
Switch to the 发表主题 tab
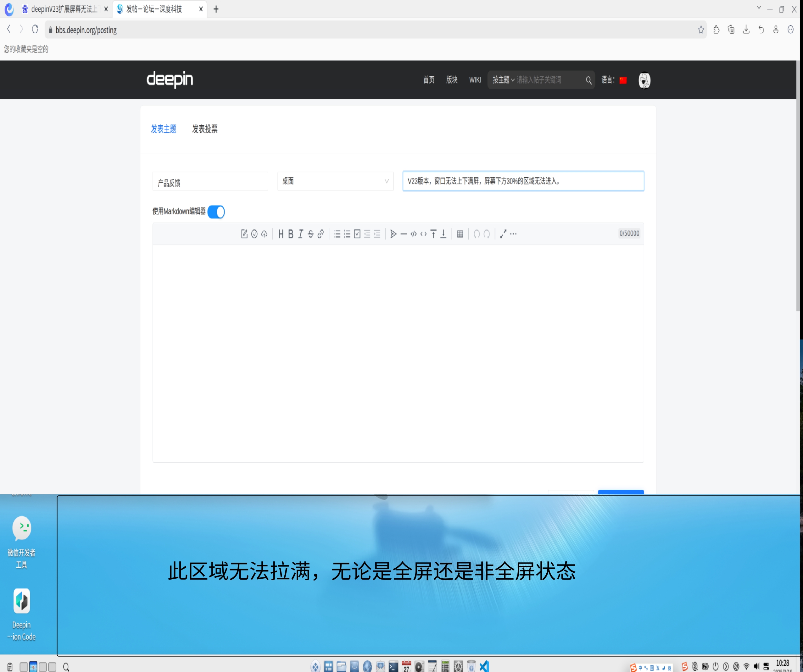click(164, 129)
